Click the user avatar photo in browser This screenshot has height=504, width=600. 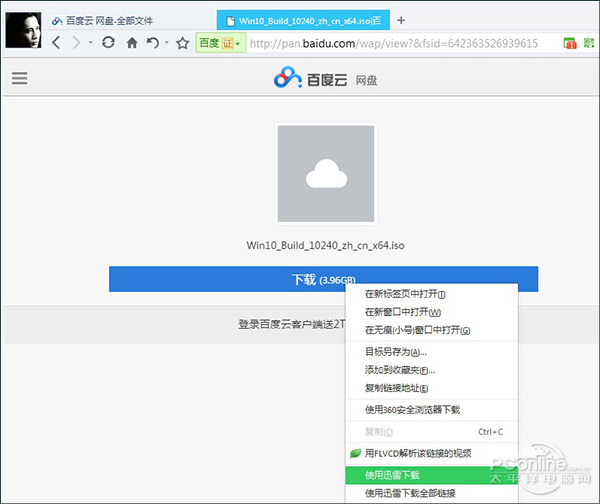click(x=23, y=30)
